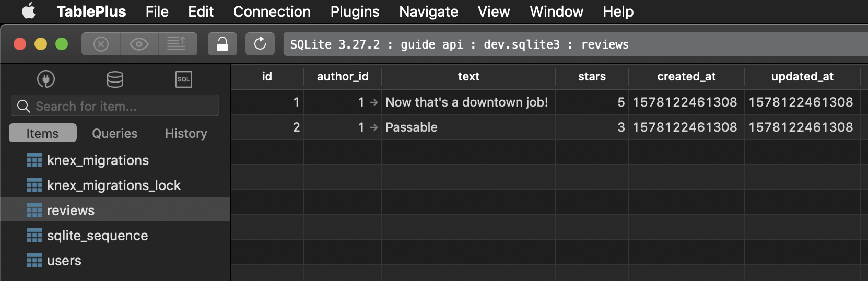Screen dimensions: 868x281
Task: Toggle the padlock safe mode icon
Action: click(x=222, y=44)
